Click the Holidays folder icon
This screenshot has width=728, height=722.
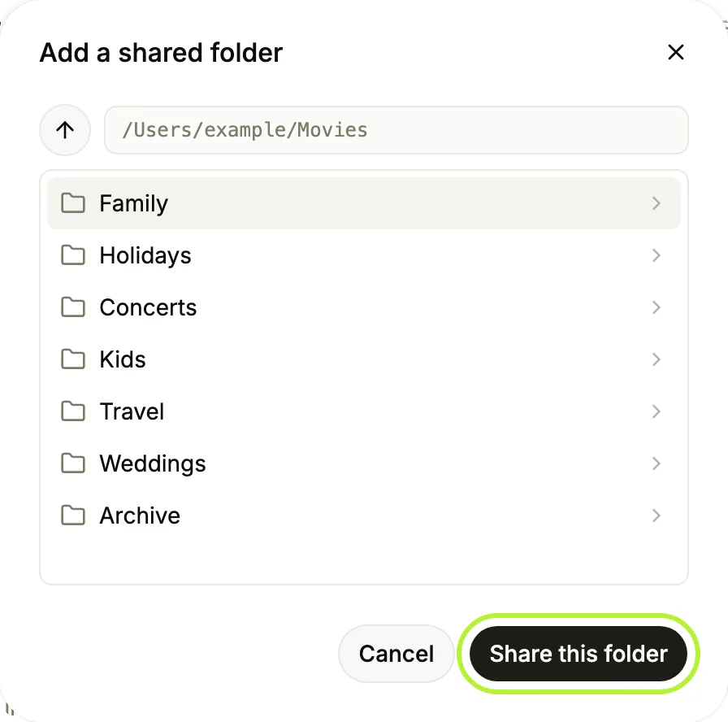(73, 255)
